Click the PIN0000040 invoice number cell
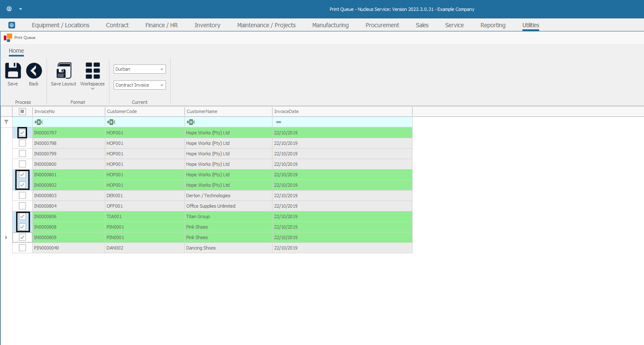Image resolution: width=644 pixels, height=345 pixels. coord(69,248)
